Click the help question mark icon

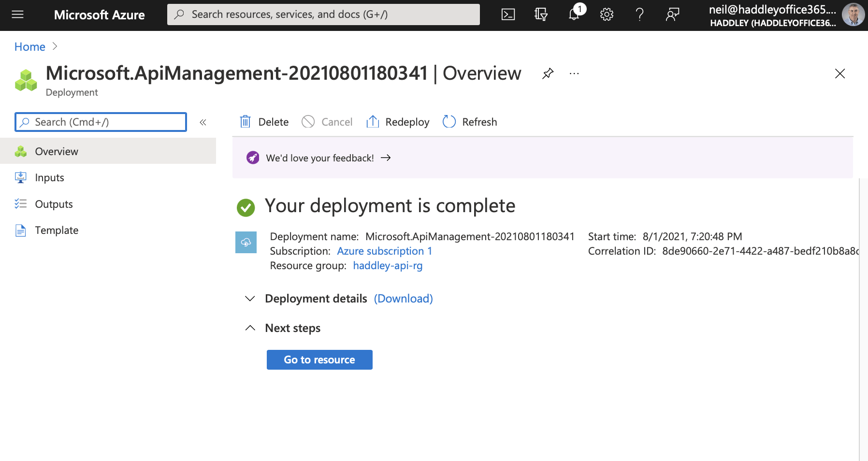point(639,14)
